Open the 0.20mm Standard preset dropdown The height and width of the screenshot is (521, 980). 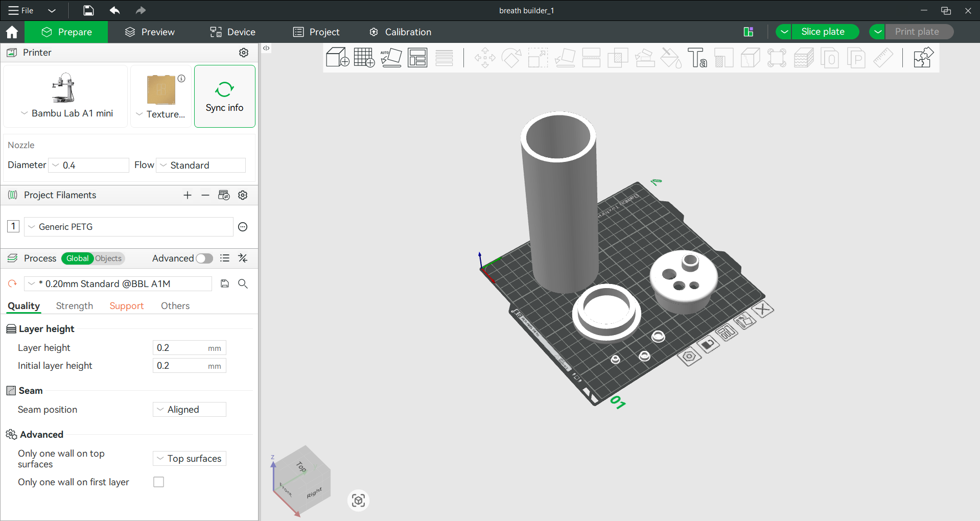118,283
